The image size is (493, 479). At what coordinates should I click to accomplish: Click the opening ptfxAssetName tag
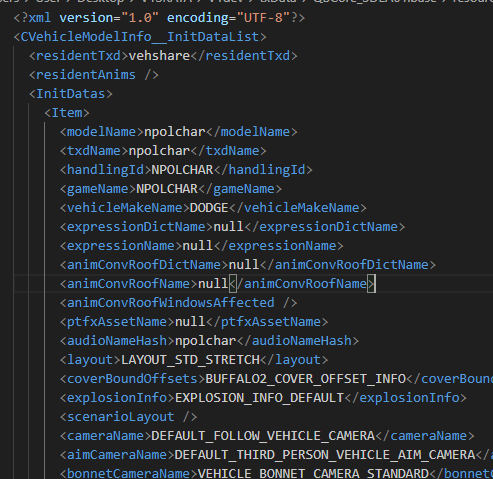117,322
